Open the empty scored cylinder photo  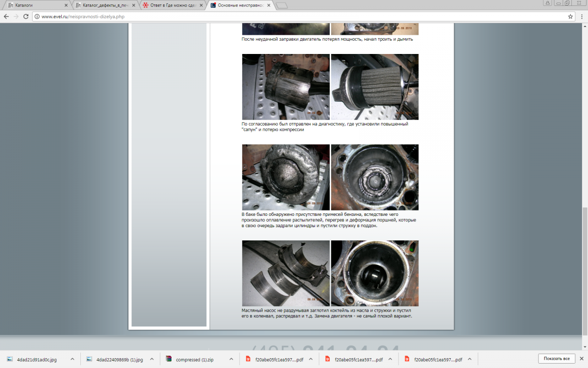pyautogui.click(x=375, y=273)
